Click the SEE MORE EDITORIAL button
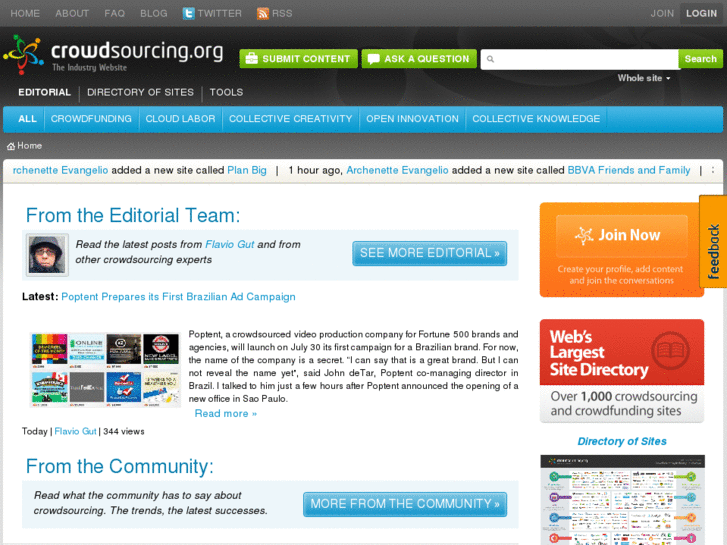This screenshot has width=727, height=545. 429,253
